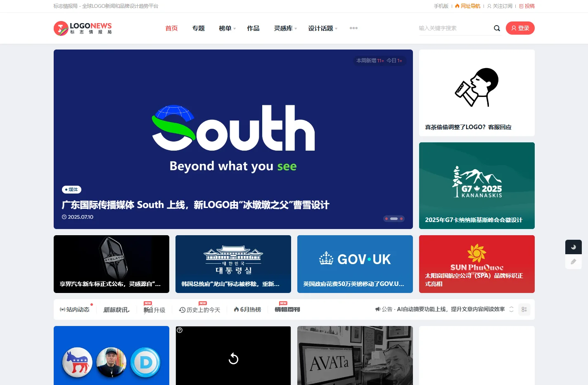Open Sun PhuQuoc airline article thumbnail
The height and width of the screenshot is (385, 588).
(x=477, y=264)
